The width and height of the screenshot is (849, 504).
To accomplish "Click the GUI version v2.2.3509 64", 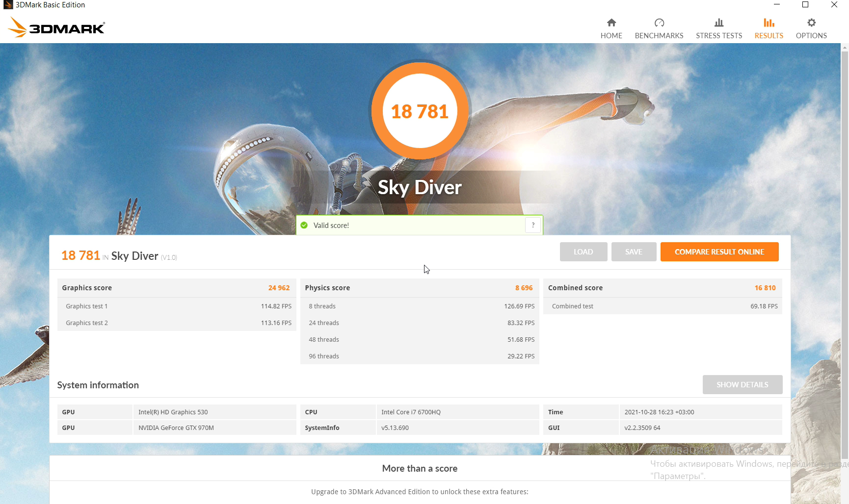I will coord(700,428).
